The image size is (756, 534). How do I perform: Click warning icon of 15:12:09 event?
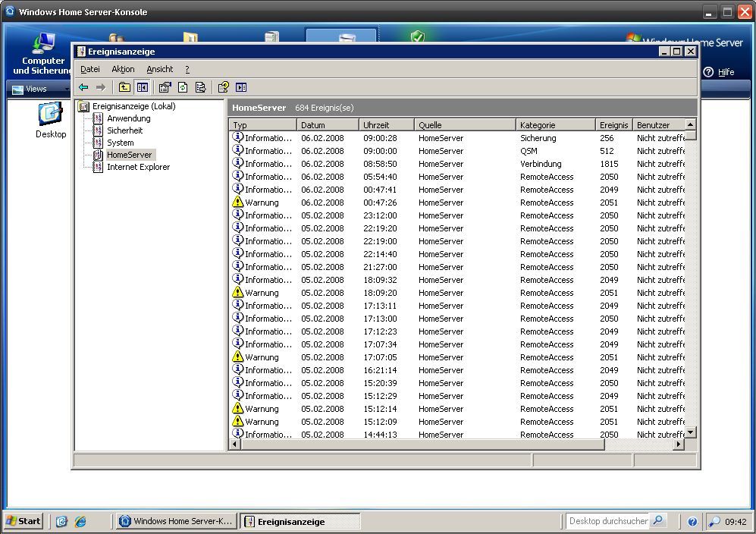[237, 421]
